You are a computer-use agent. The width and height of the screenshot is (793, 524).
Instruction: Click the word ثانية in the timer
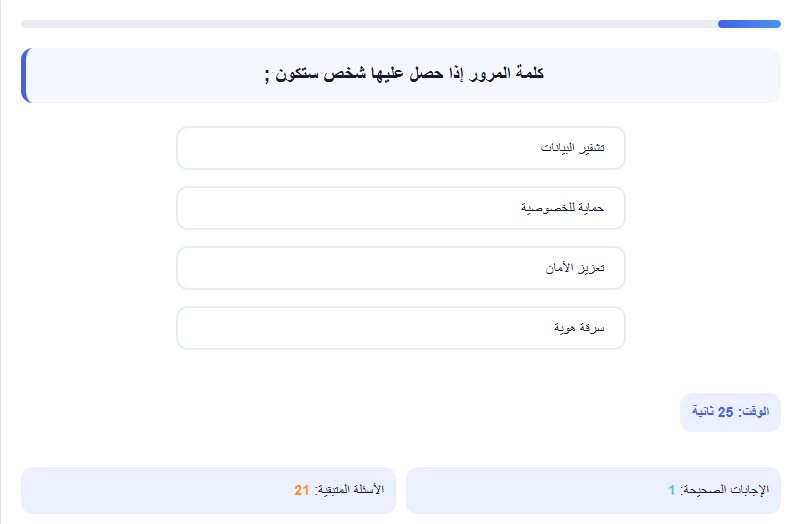(703, 412)
